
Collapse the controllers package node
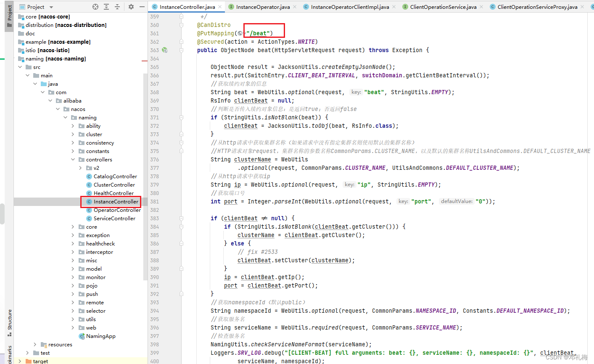click(73, 159)
